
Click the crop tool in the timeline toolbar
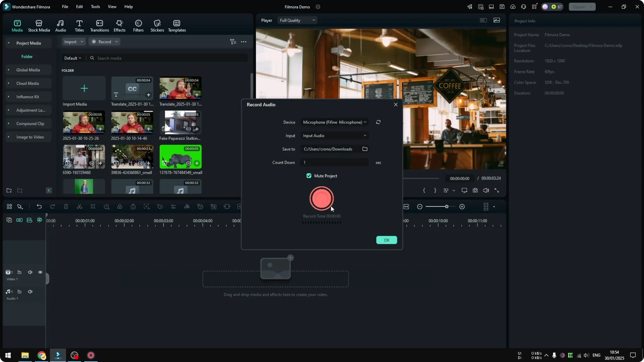93,206
